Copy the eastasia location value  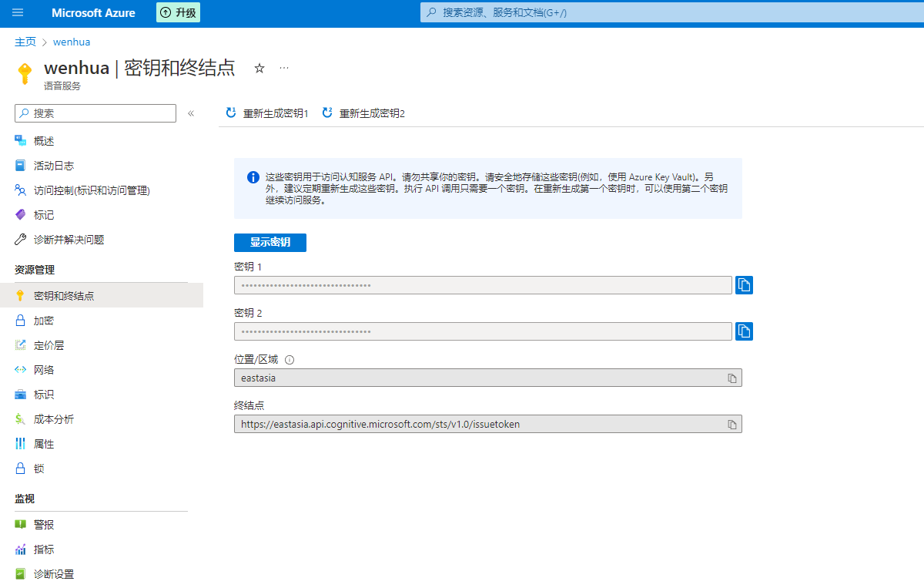point(732,378)
